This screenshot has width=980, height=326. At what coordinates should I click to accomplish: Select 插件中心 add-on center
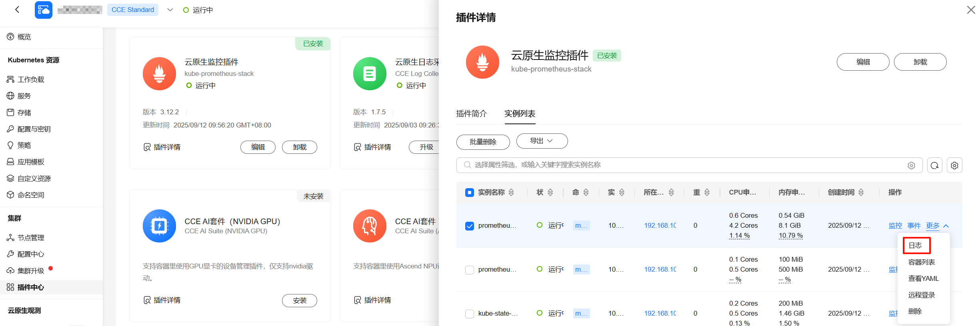coord(31,287)
